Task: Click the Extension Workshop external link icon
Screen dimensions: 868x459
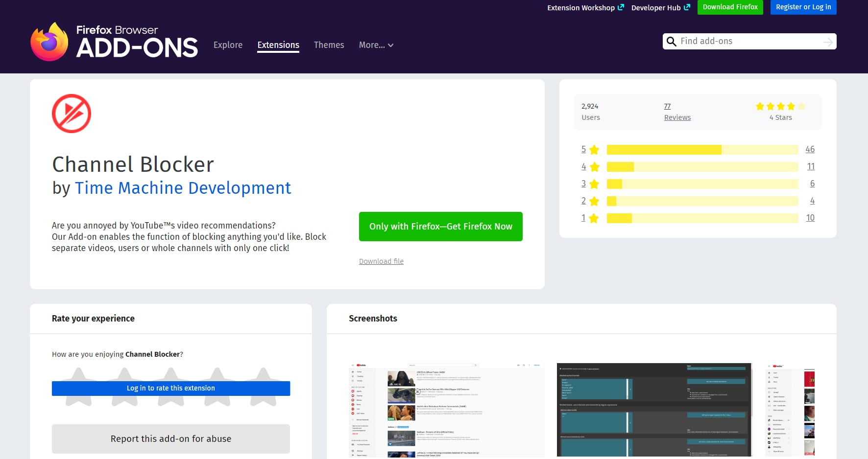Action: click(621, 7)
